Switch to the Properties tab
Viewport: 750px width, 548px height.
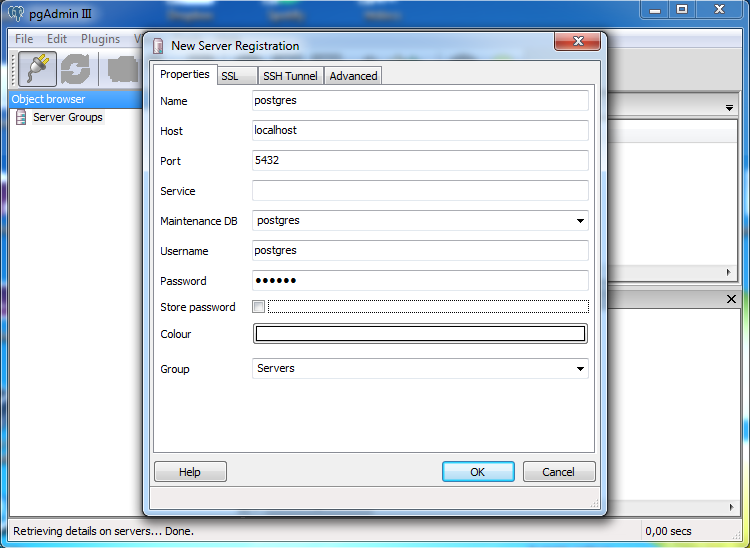(185, 75)
